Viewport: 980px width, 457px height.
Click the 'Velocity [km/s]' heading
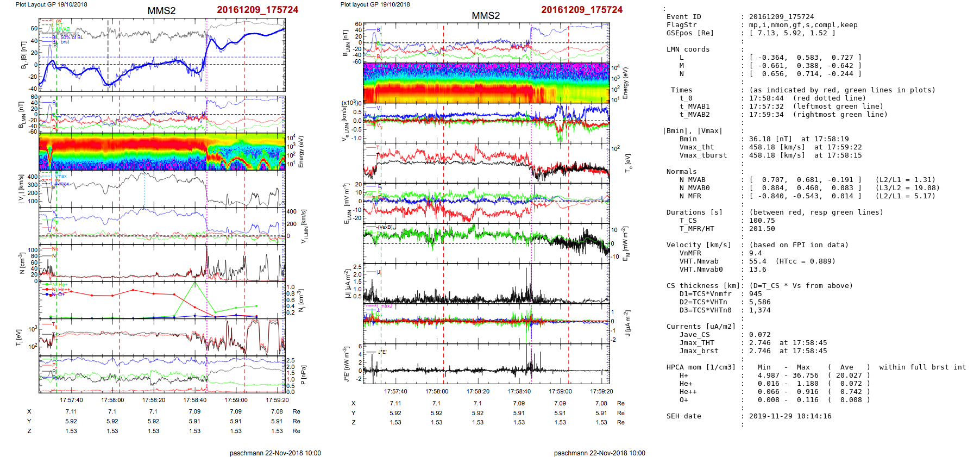click(x=699, y=245)
